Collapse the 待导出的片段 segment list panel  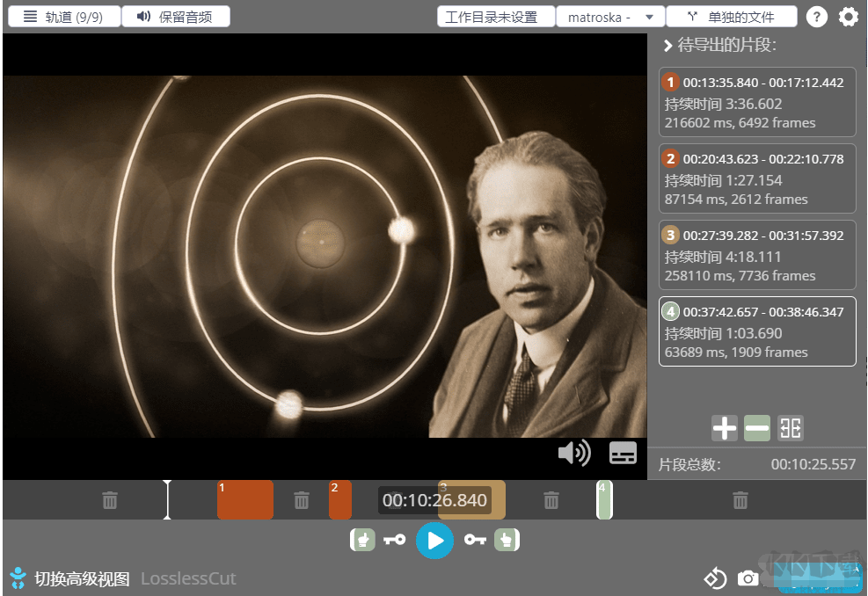668,46
